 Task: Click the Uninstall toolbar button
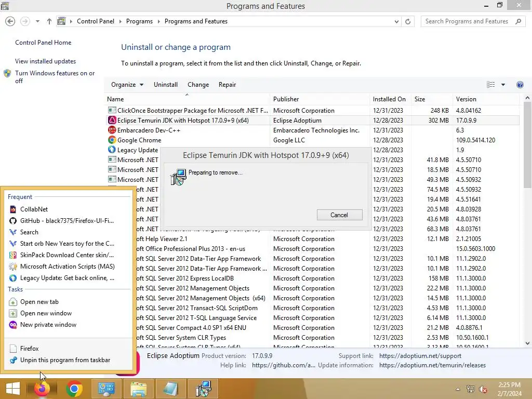tap(166, 85)
